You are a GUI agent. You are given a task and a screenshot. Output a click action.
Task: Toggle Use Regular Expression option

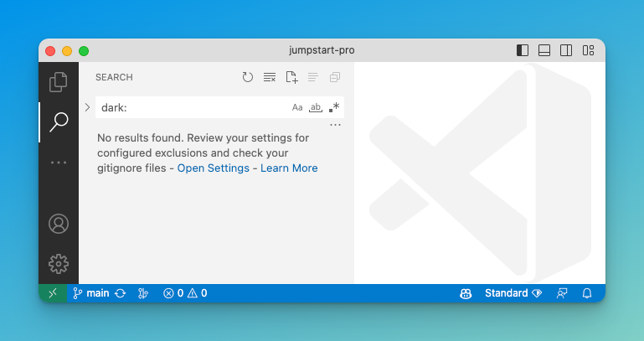(334, 107)
